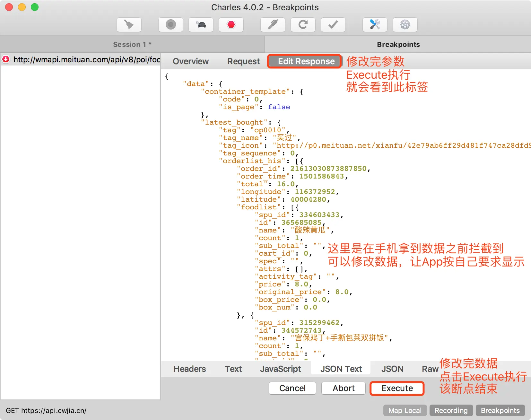Click the "spec": "" line
This screenshot has width=531, height=420.
pos(279,261)
